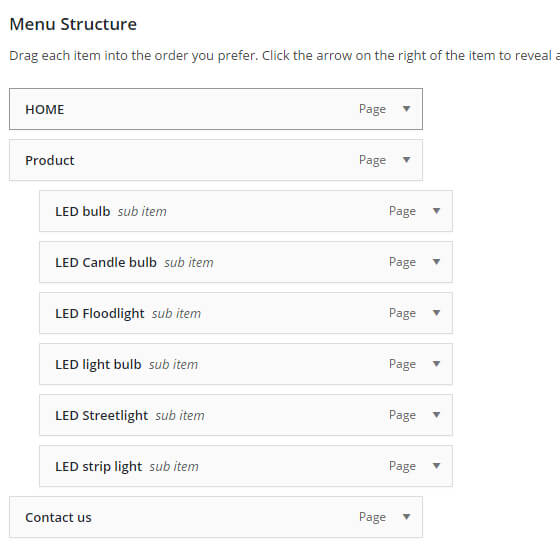The image size is (560, 558).
Task: Select the LED Streetlight sub item
Action: tap(246, 415)
